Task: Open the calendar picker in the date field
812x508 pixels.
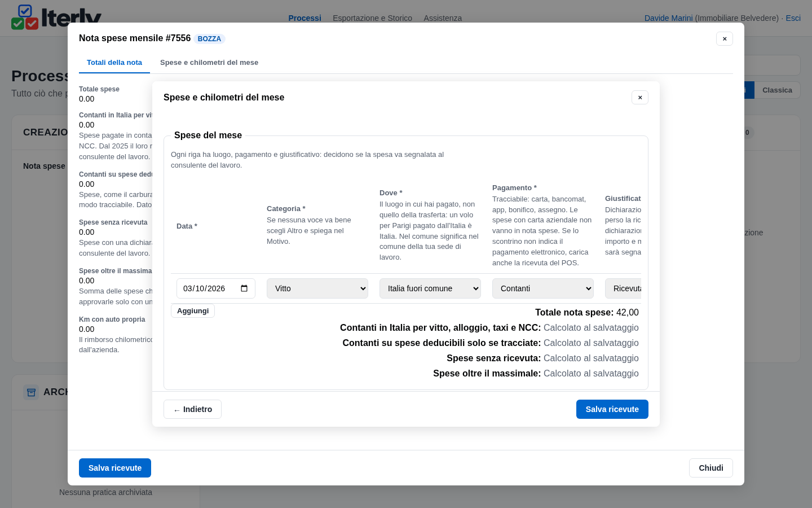Action: [244, 288]
